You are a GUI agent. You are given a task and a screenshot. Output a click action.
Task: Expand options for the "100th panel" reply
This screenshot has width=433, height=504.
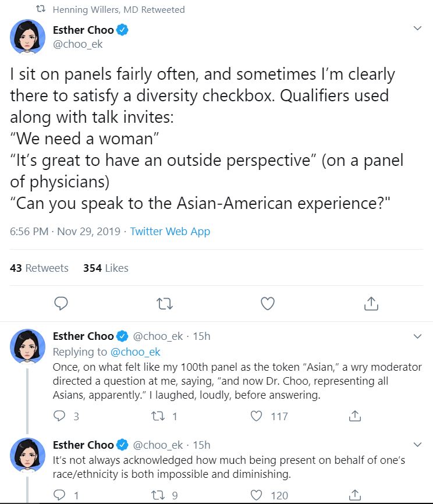417,336
